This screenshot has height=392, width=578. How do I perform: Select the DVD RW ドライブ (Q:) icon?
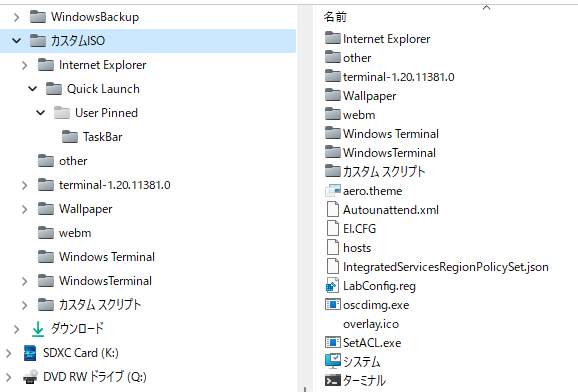click(30, 377)
